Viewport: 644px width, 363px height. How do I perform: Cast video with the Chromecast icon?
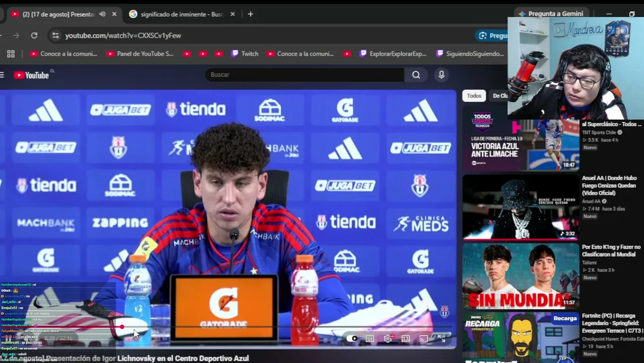point(424,339)
